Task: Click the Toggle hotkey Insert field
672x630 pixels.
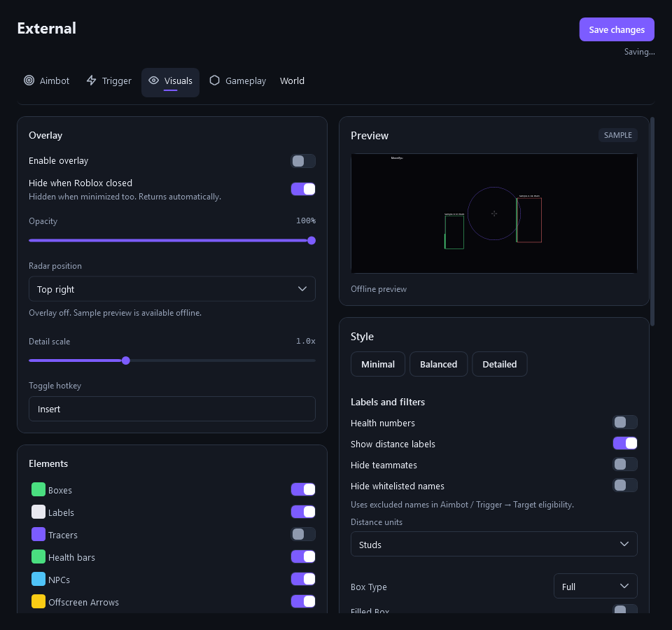Action: click(x=172, y=409)
